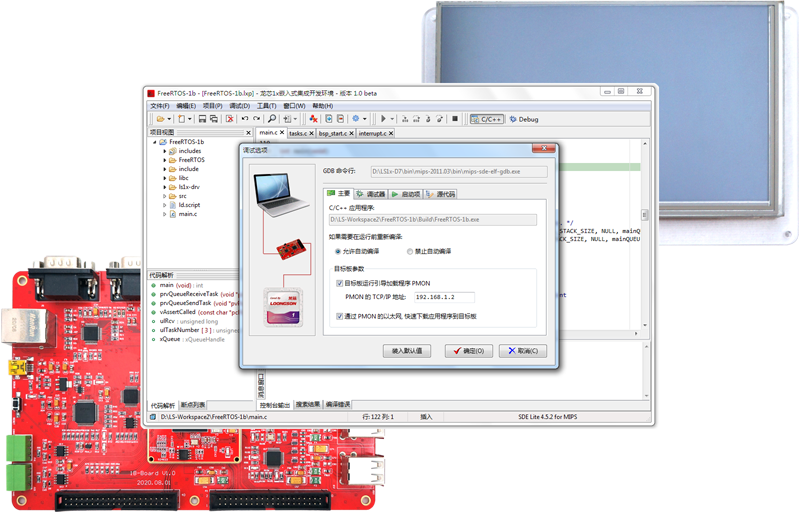Toggle 目标板运行引导加载程序 PMON checkbox
Image resolution: width=800 pixels, height=512 pixels.
coord(339,283)
